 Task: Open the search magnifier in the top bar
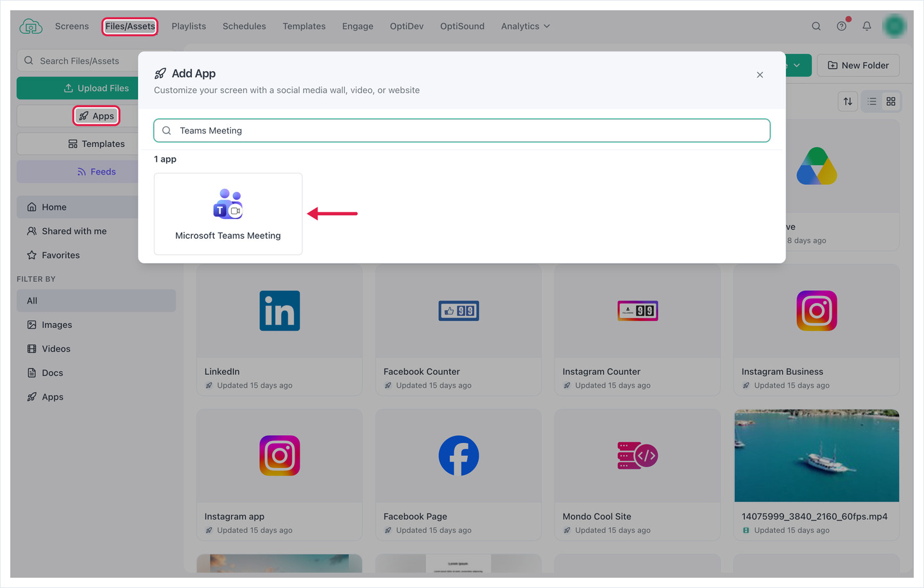click(x=816, y=26)
